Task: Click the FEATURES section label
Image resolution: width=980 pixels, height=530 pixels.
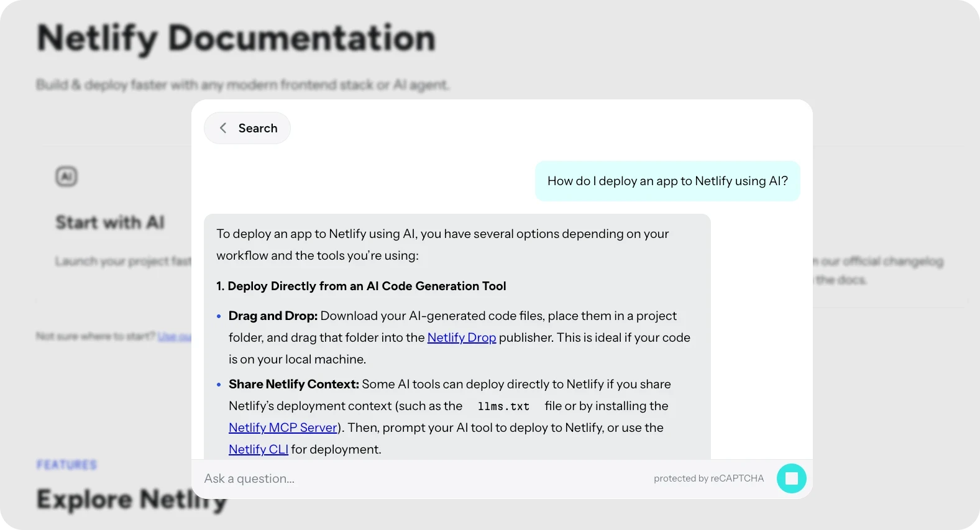Action: coord(66,465)
